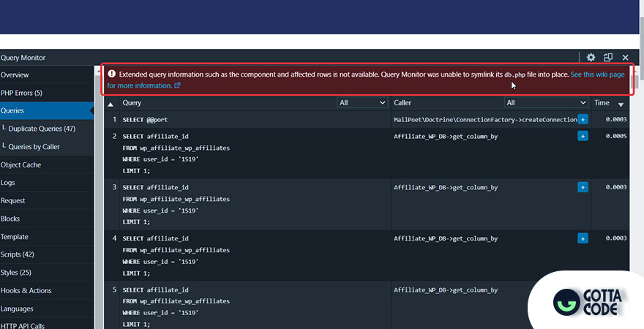Open Overview panel

click(x=46, y=75)
